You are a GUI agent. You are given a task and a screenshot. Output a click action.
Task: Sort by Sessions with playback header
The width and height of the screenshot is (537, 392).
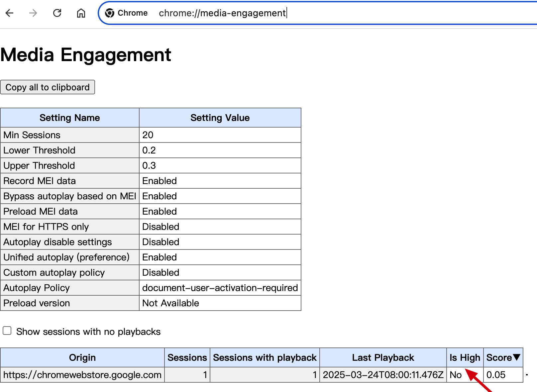(x=265, y=357)
